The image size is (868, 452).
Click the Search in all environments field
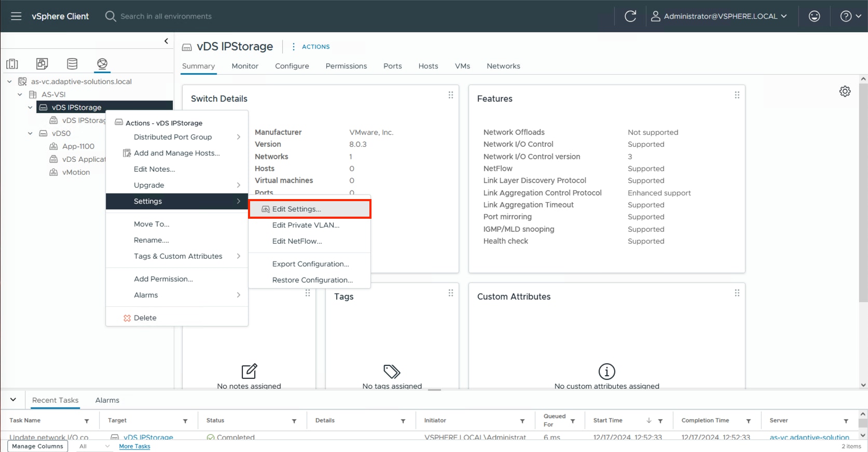pos(166,16)
